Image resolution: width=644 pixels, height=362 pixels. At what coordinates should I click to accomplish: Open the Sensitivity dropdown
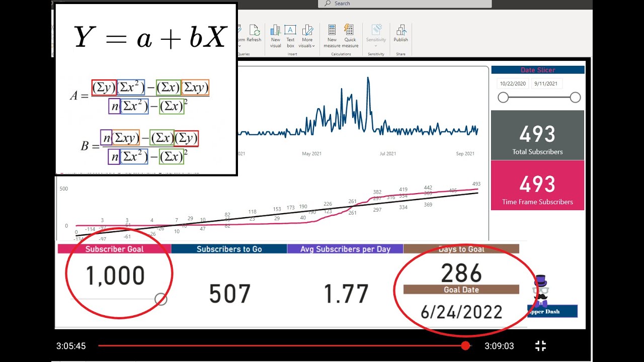tap(376, 36)
